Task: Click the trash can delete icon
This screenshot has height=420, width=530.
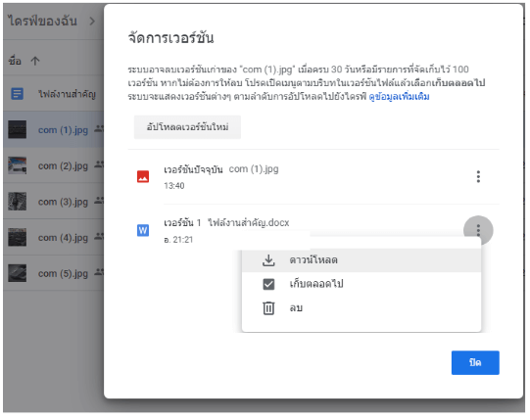Action: click(268, 308)
